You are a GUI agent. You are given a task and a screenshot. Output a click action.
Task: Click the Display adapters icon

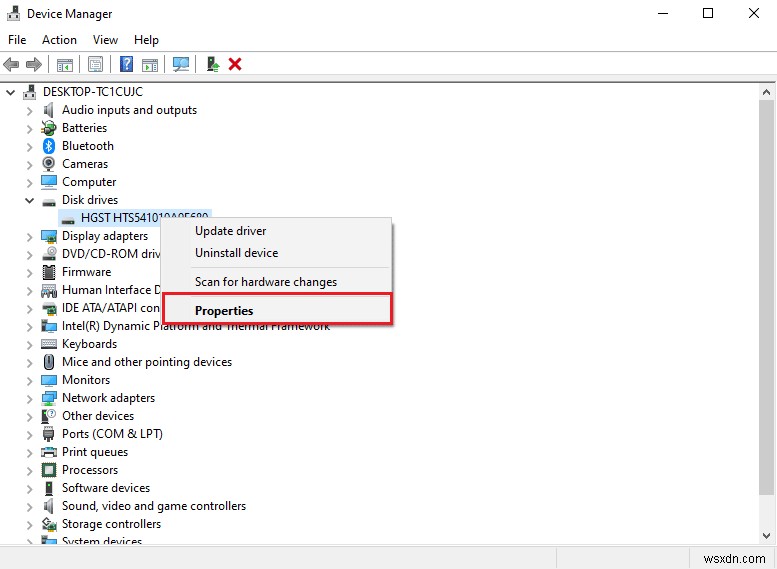coord(49,236)
